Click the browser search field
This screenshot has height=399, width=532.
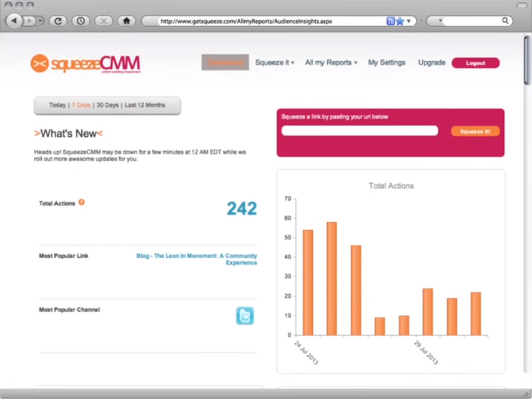[471, 21]
